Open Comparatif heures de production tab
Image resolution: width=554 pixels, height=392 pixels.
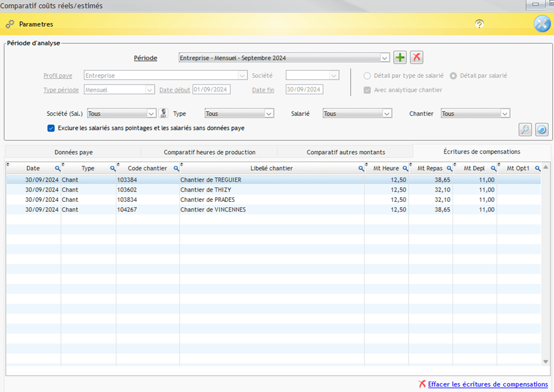pyautogui.click(x=209, y=152)
